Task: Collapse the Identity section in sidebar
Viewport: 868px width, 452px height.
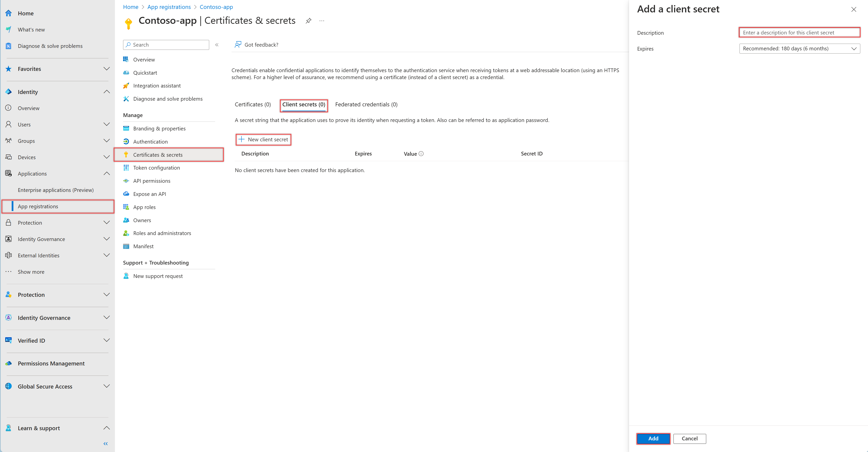Action: (x=106, y=91)
